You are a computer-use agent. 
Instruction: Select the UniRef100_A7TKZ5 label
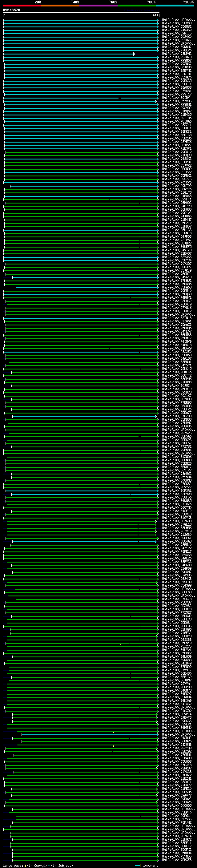[x=177, y=504]
